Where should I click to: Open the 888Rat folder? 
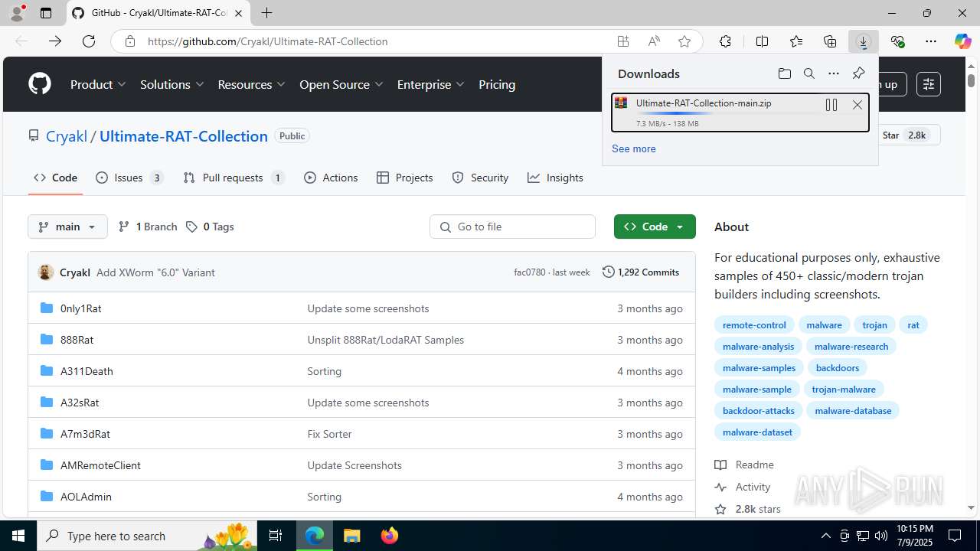point(77,340)
